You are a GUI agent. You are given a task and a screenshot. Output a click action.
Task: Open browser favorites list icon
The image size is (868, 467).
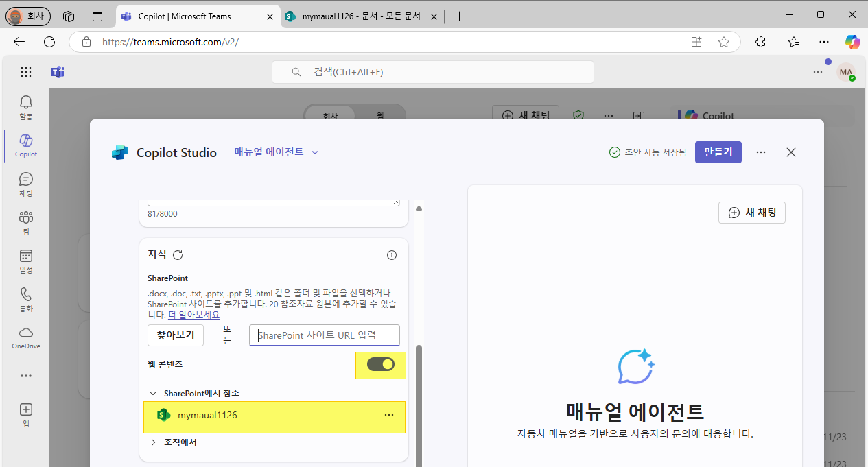click(x=794, y=42)
